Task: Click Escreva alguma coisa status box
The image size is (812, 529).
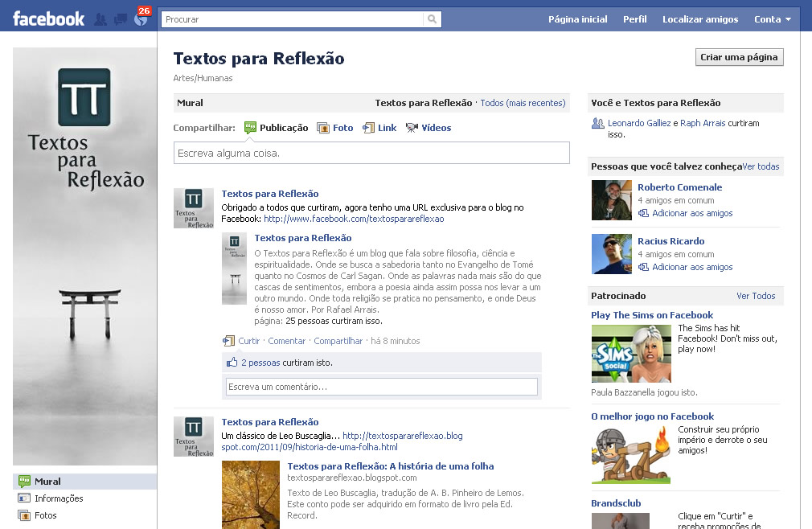Action: click(x=371, y=153)
